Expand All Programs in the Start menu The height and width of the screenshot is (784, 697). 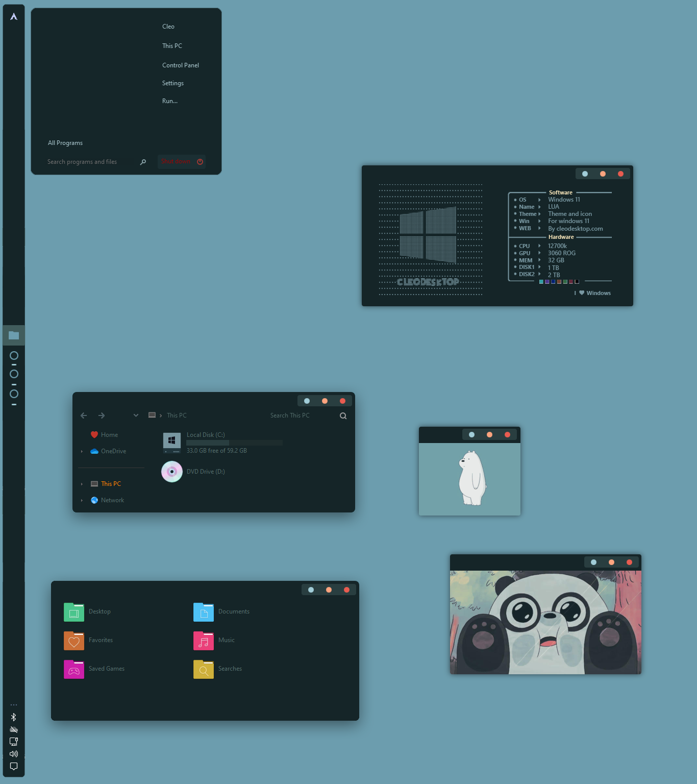pos(65,143)
